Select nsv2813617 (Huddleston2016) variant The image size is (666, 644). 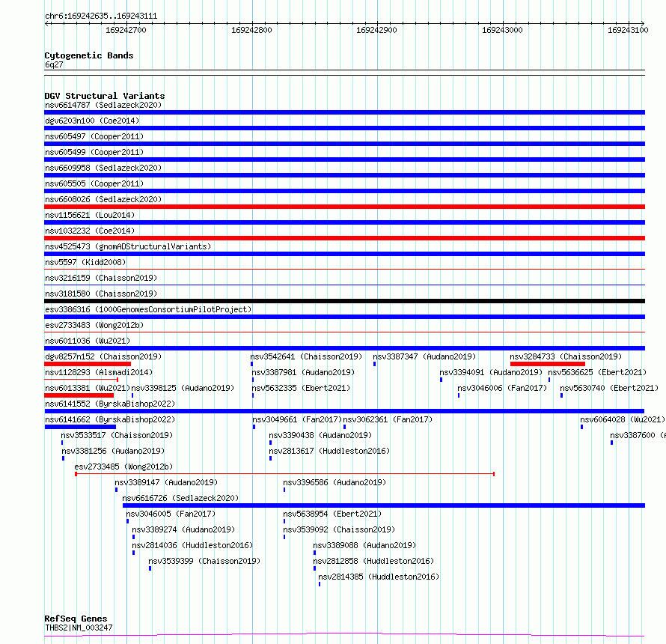(329, 451)
